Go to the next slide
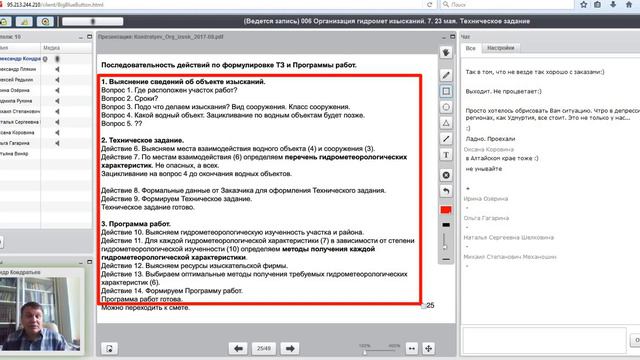The height and width of the screenshot is (360, 640). pyautogui.click(x=290, y=348)
